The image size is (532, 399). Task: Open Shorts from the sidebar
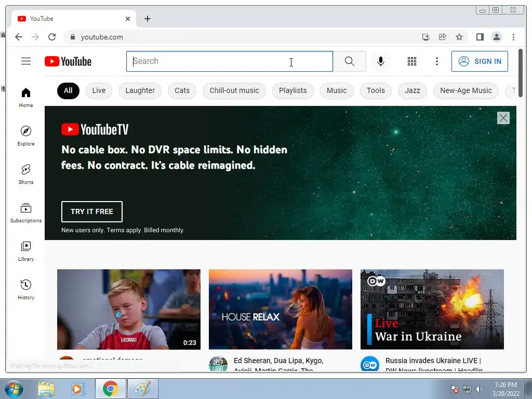tap(26, 175)
